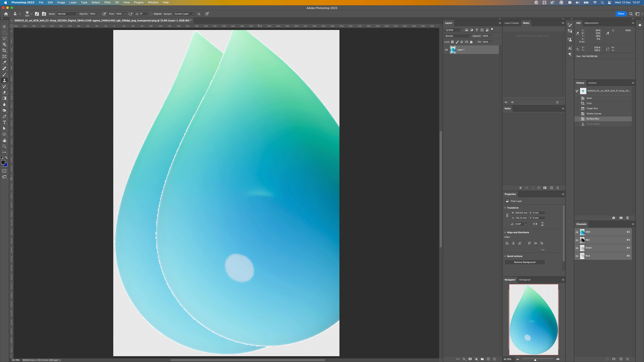Hide Layer 1 with eye icon
Screen dimensions: 644x362
446,50
